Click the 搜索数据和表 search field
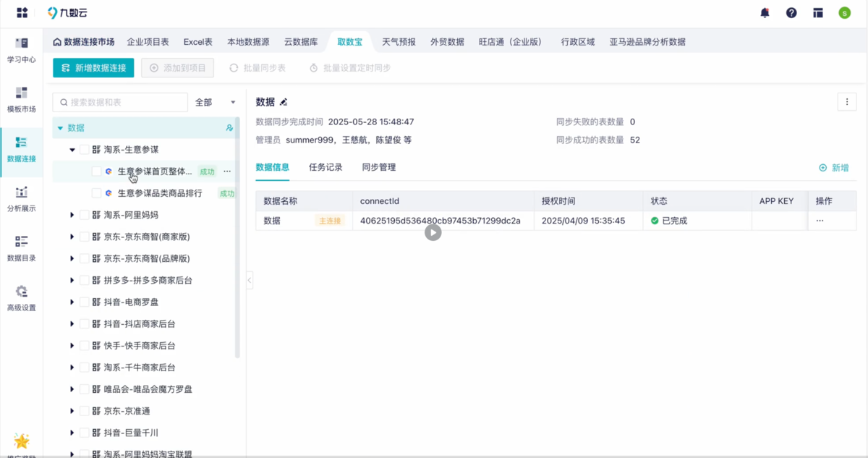868x458 pixels. click(x=119, y=103)
